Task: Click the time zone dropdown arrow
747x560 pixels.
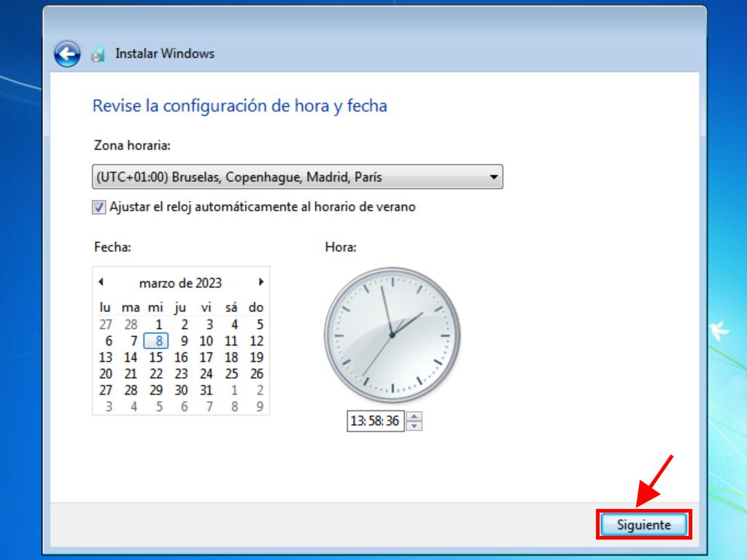Action: (494, 177)
